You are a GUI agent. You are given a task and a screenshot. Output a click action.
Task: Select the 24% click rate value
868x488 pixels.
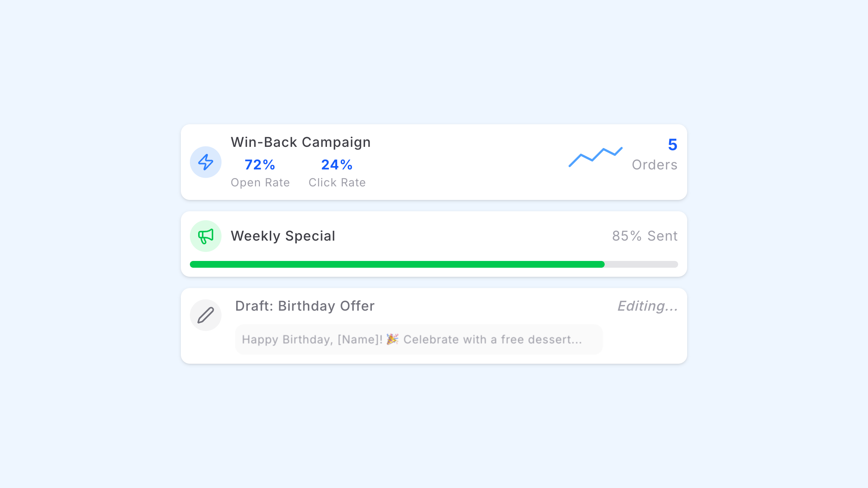point(337,165)
